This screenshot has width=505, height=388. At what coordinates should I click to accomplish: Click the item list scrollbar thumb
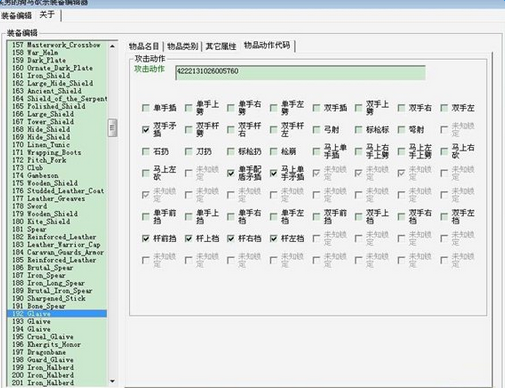click(112, 128)
